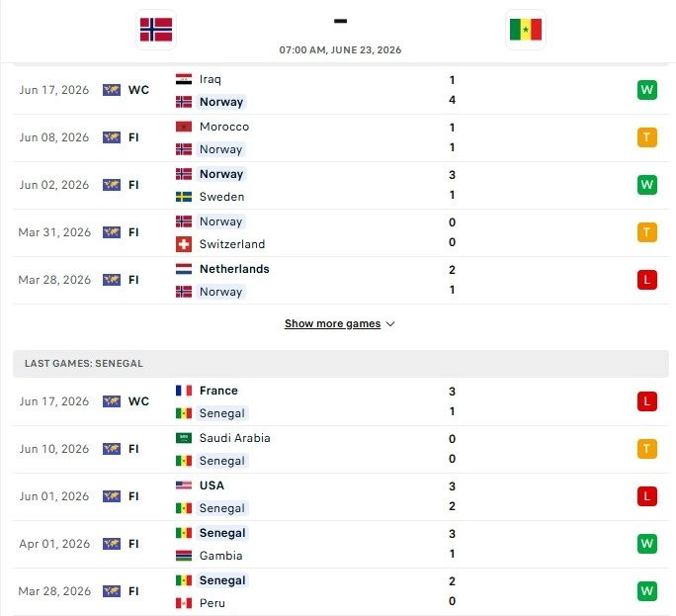
Task: Click the Switzerland flag icon
Action: pyautogui.click(x=184, y=244)
